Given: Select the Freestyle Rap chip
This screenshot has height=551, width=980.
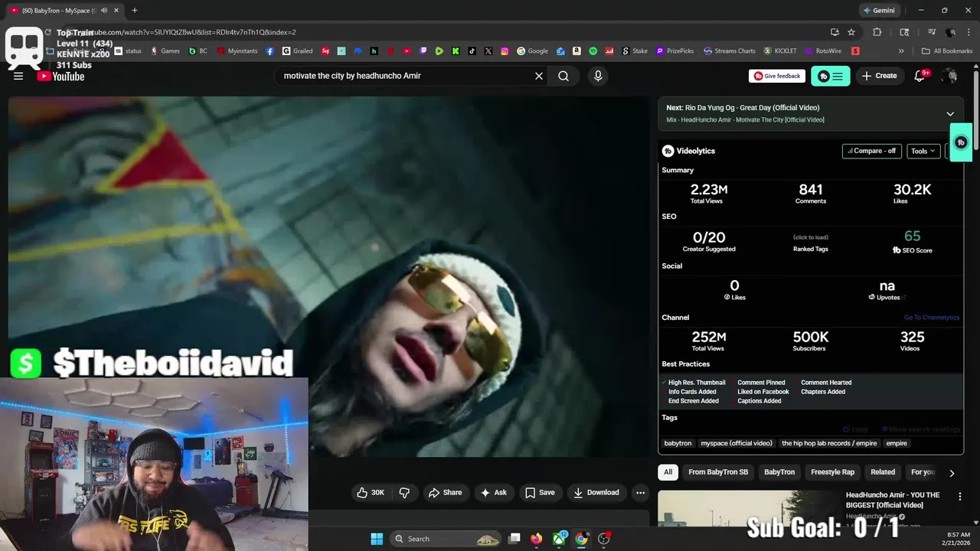Looking at the screenshot, I should pyautogui.click(x=832, y=472).
